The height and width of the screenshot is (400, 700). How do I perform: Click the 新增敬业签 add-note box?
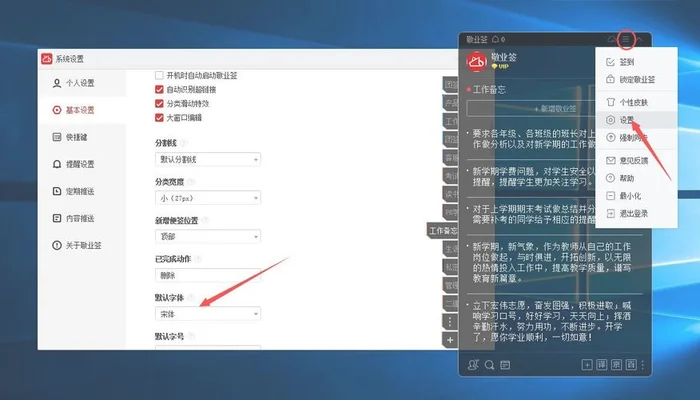[x=531, y=108]
